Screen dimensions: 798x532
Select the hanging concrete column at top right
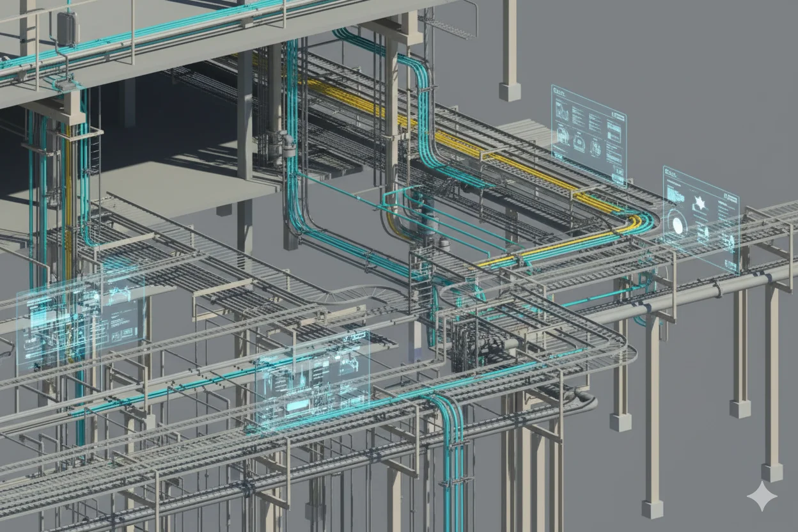510,51
